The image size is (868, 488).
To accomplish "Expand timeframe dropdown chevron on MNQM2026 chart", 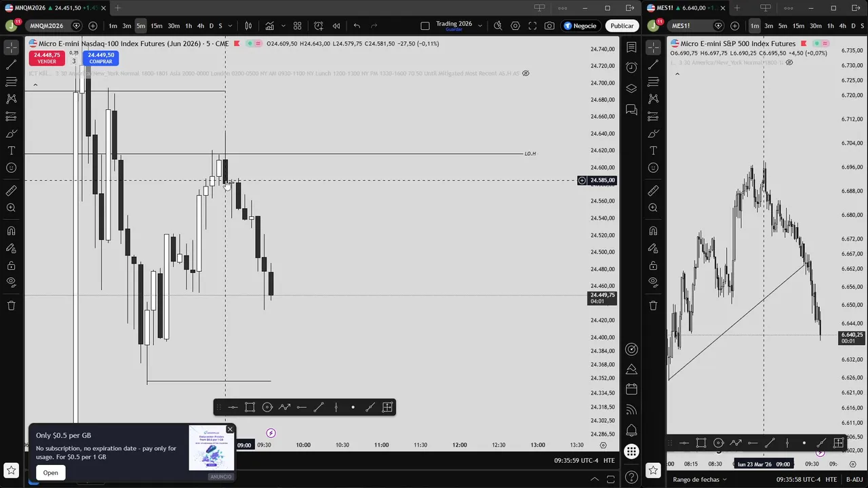I will (x=231, y=26).
